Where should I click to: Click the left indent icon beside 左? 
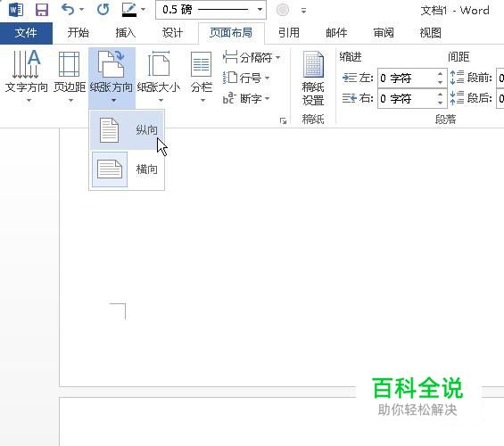350,78
